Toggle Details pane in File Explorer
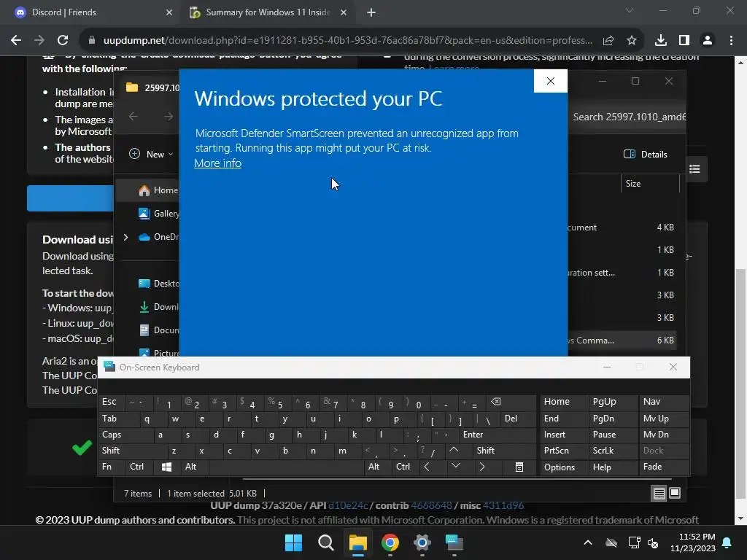 coord(645,155)
